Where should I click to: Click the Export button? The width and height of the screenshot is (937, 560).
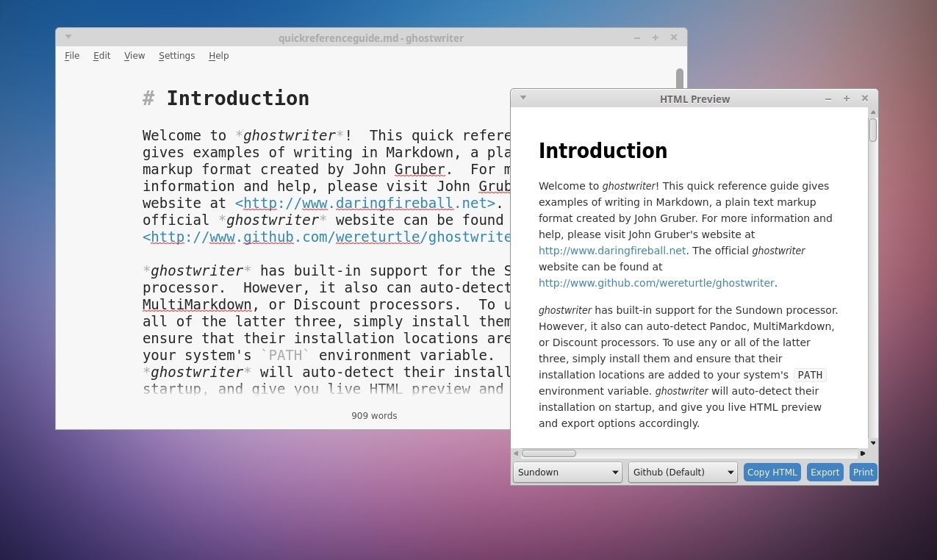(x=825, y=473)
